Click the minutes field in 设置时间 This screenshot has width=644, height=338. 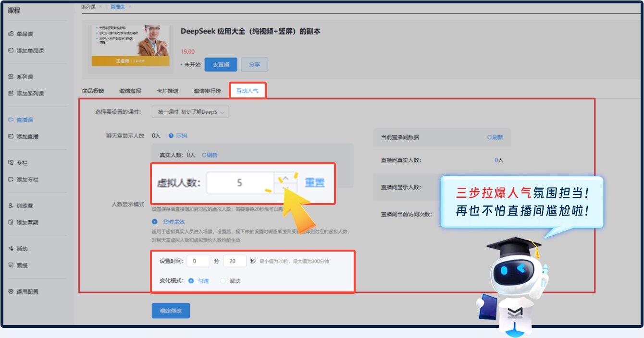click(198, 261)
